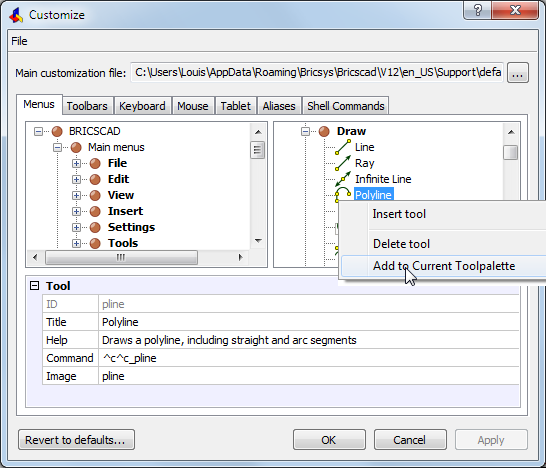The width and height of the screenshot is (546, 468).
Task: Collapse the Draw menu node
Action: (305, 131)
